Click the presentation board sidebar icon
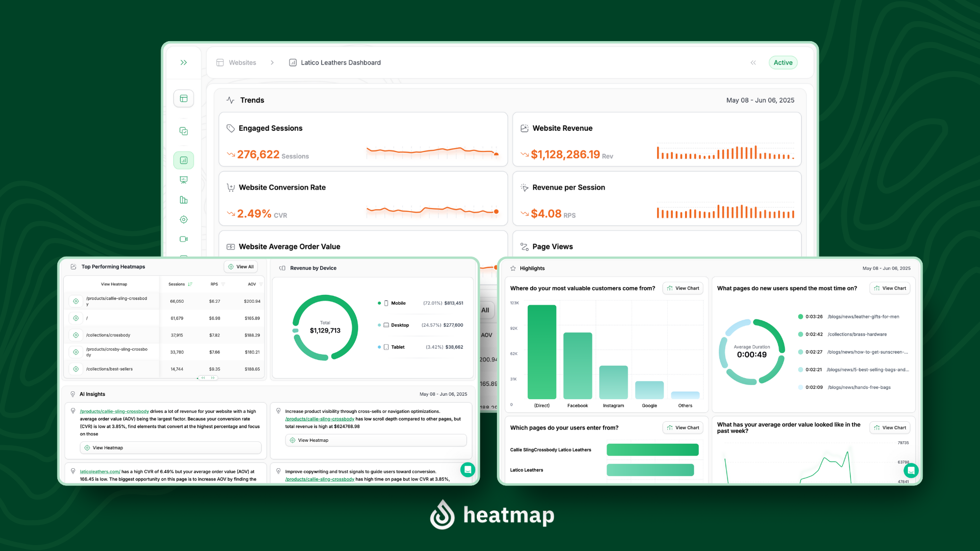 183,180
